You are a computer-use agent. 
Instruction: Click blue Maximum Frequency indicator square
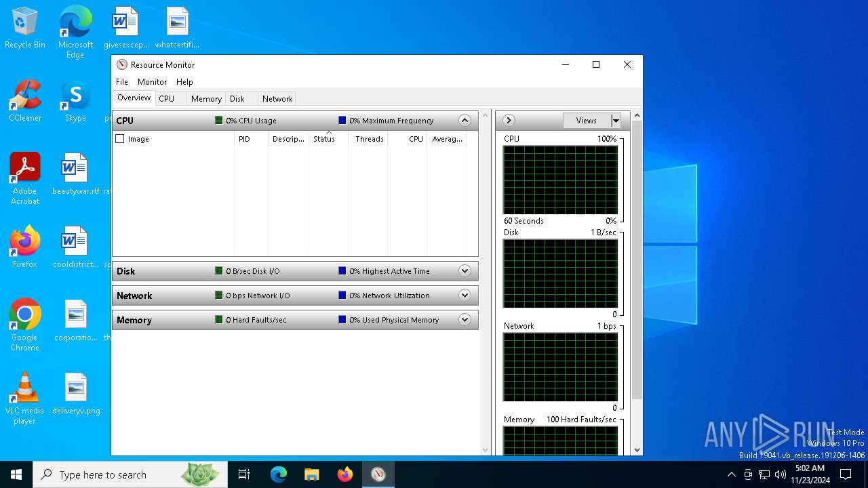pos(342,121)
